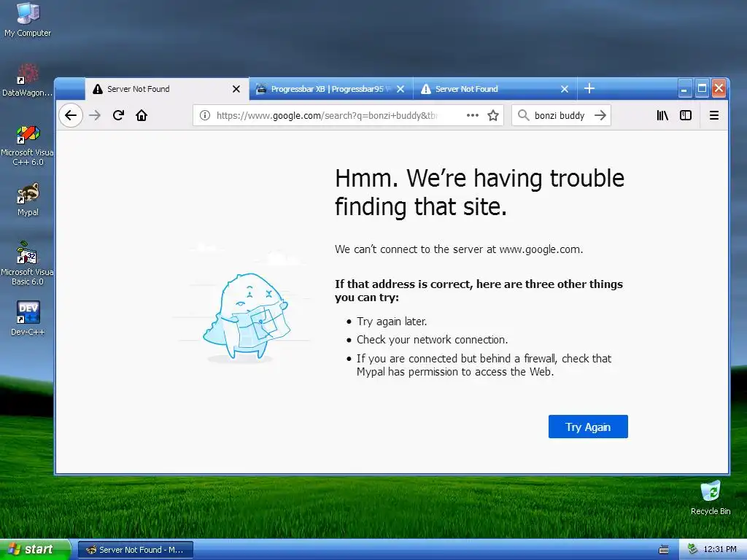
Task: Click the 'We can't connect to the server' text
Action: (459, 249)
